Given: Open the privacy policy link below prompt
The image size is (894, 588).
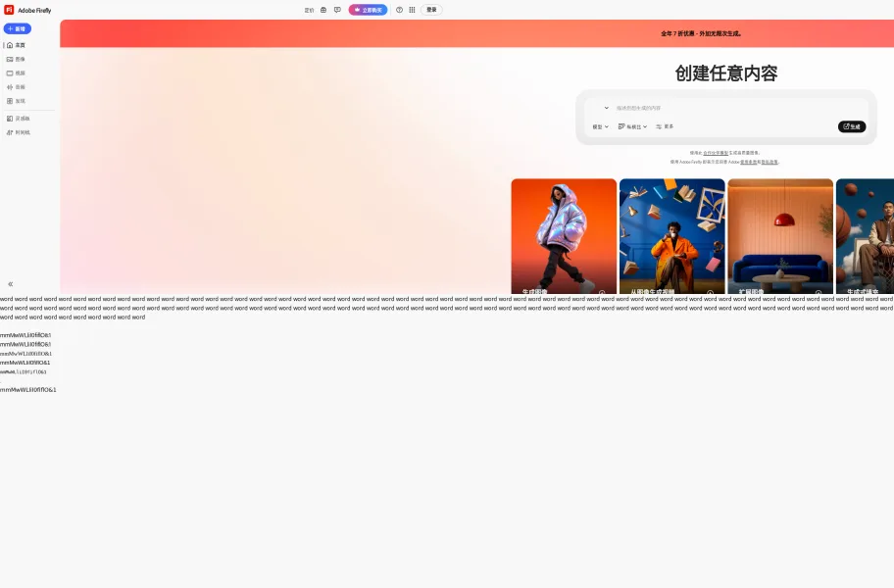Looking at the screenshot, I should [x=770, y=162].
